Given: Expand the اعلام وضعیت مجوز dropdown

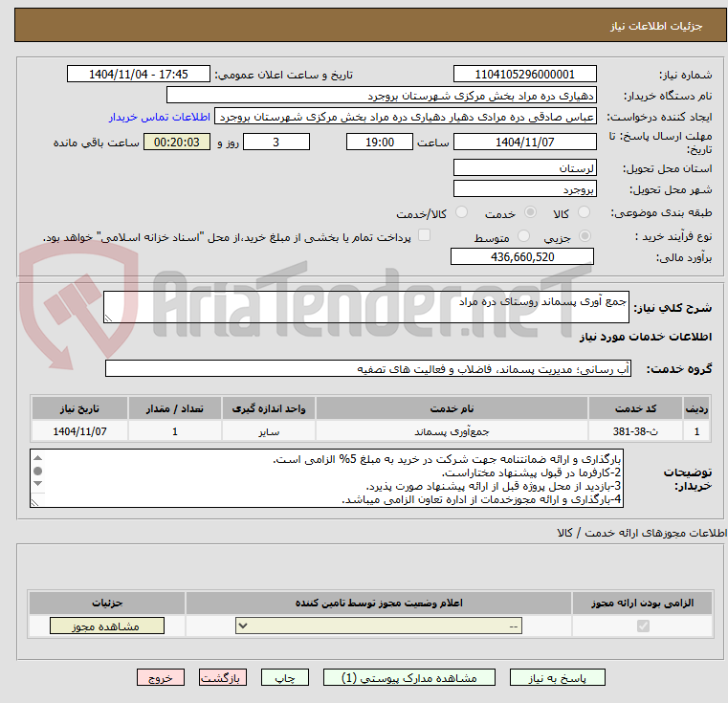Looking at the screenshot, I should coord(379,626).
